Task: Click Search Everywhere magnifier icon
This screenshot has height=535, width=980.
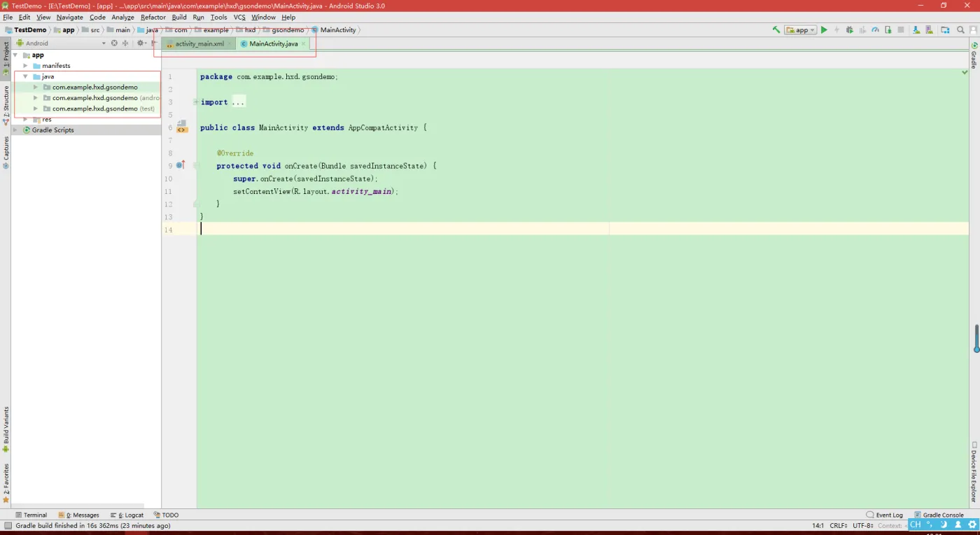Action: coord(960,30)
